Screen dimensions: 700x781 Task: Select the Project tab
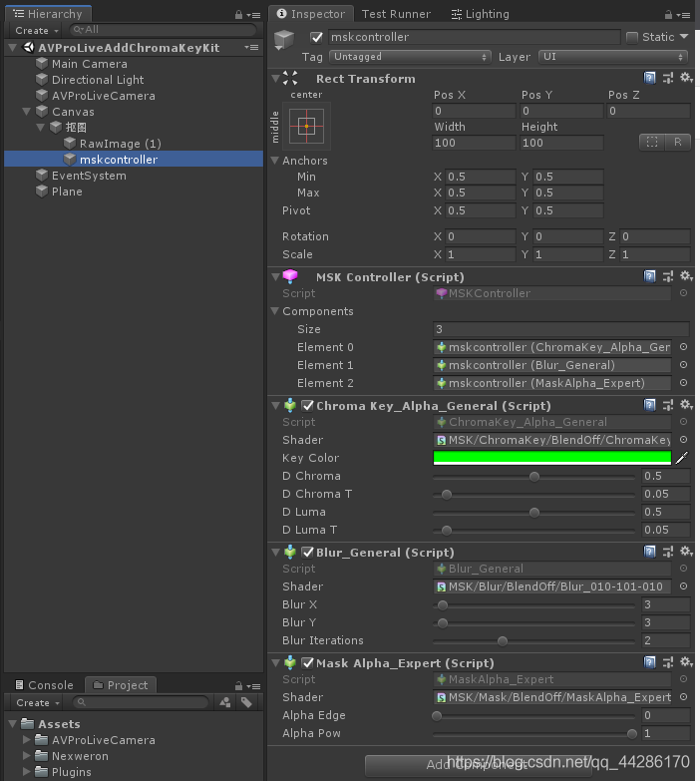pos(121,685)
